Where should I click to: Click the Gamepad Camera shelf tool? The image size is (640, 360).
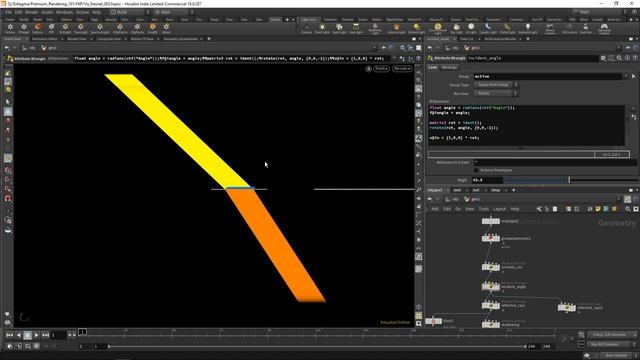click(604, 28)
